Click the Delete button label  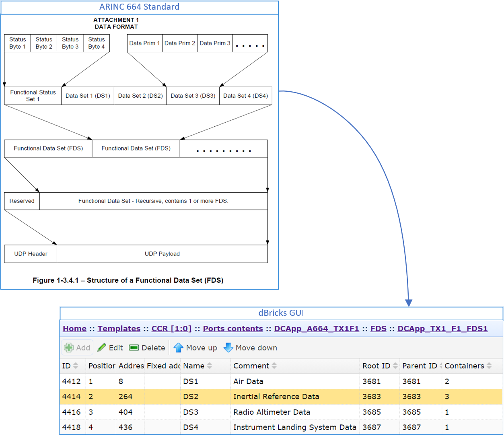tap(153, 348)
